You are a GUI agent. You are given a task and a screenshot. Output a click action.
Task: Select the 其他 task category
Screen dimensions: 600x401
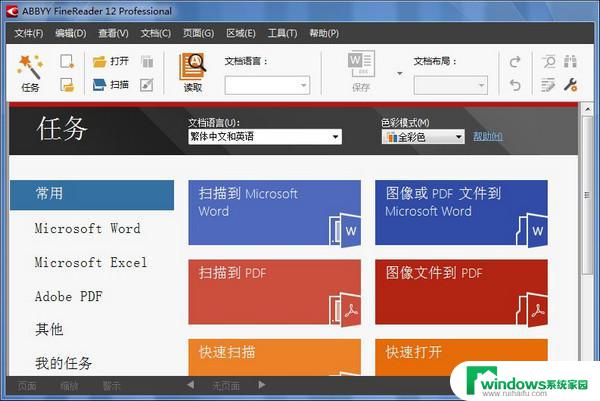tap(49, 329)
